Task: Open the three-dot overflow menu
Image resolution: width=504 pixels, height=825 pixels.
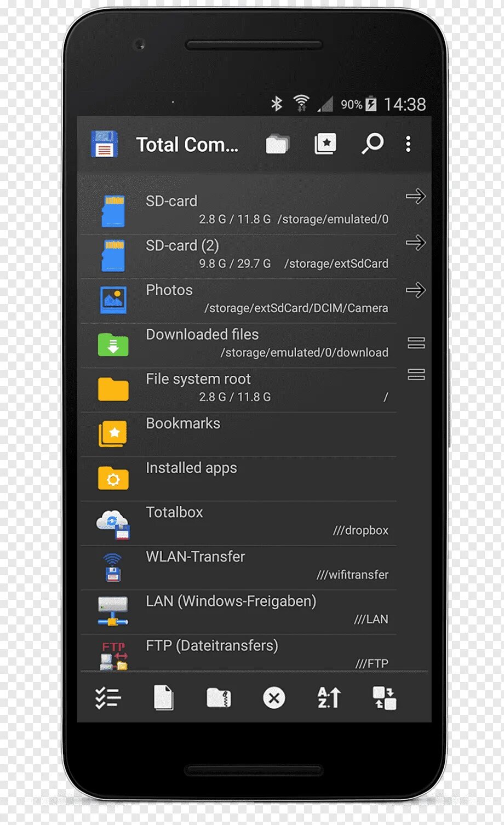Action: coord(408,144)
